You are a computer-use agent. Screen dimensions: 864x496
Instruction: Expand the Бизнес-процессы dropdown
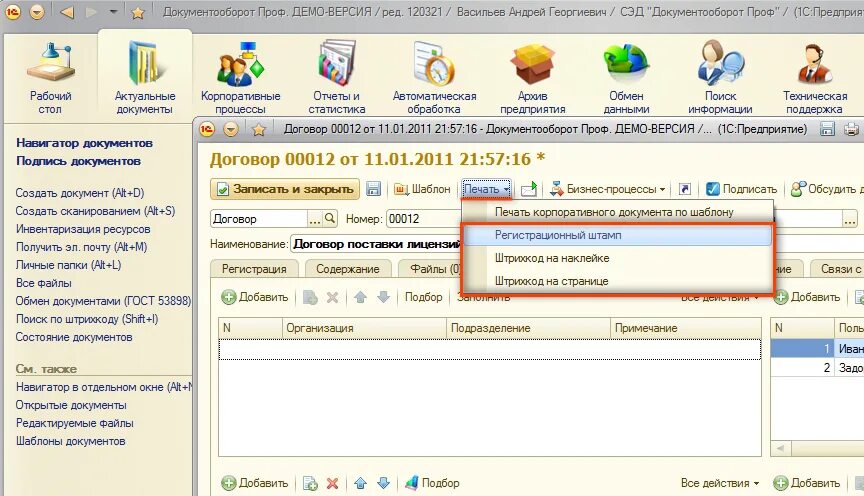[608, 189]
